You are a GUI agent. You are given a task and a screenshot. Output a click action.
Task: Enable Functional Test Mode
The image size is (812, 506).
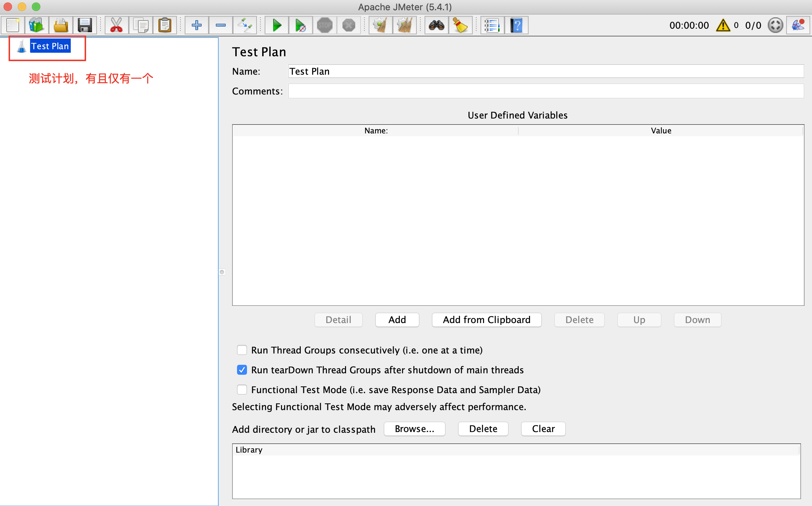point(242,390)
